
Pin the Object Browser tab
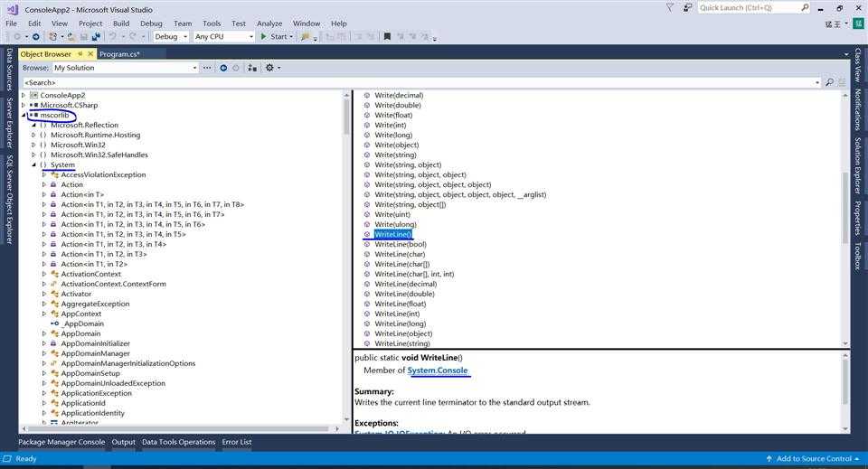[x=80, y=53]
